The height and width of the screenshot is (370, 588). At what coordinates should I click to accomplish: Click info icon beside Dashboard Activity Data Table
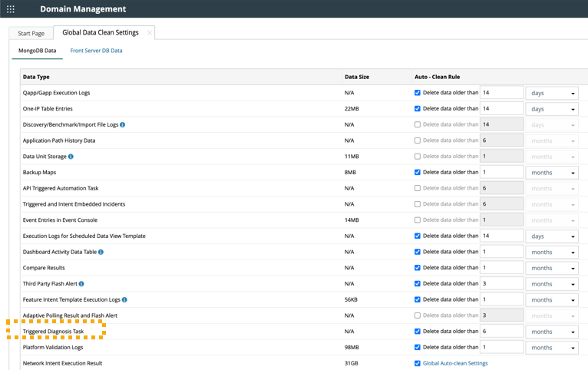101,252
